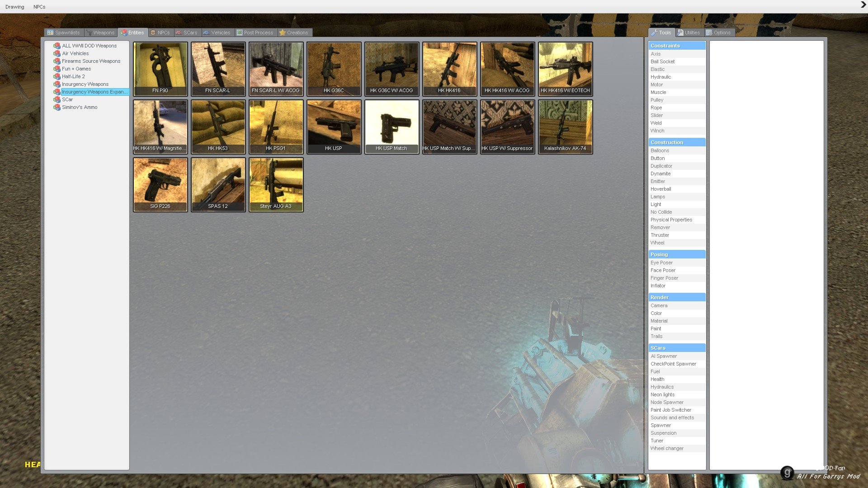
Task: Open the Weapons tab
Action: (x=100, y=33)
